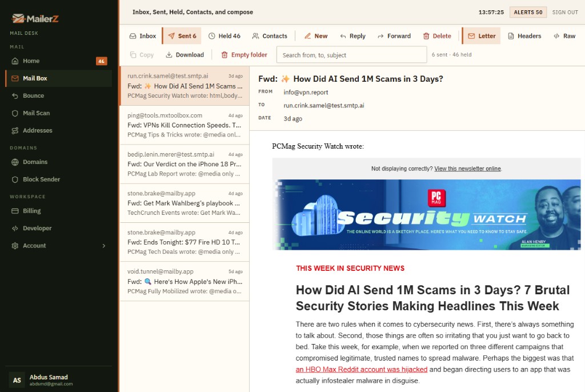Click the 46 badge beside Home

point(102,61)
